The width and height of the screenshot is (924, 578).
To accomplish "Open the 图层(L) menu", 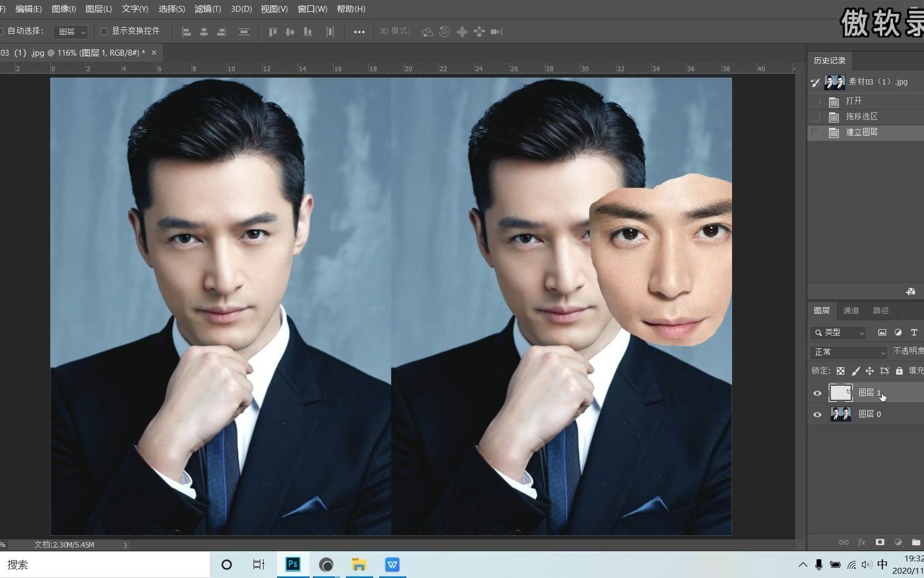I will pos(98,9).
